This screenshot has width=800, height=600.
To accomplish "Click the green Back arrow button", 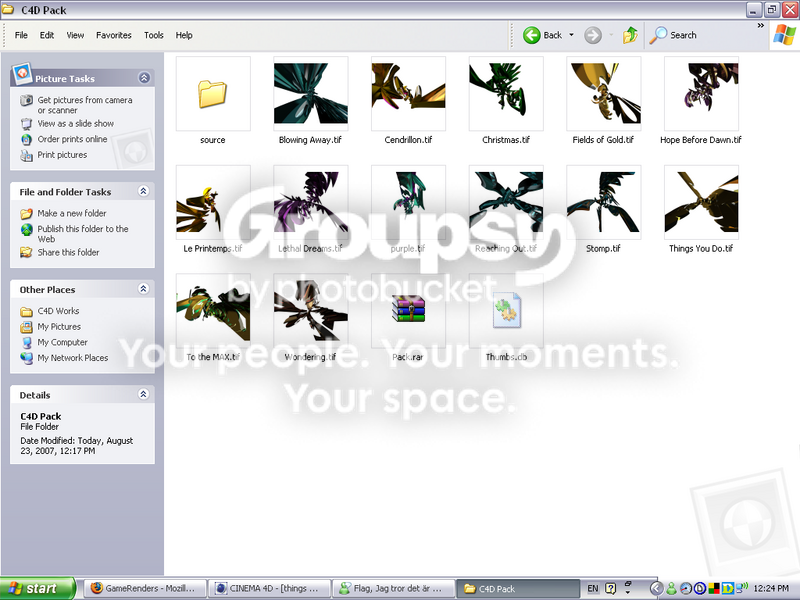I will (x=532, y=35).
